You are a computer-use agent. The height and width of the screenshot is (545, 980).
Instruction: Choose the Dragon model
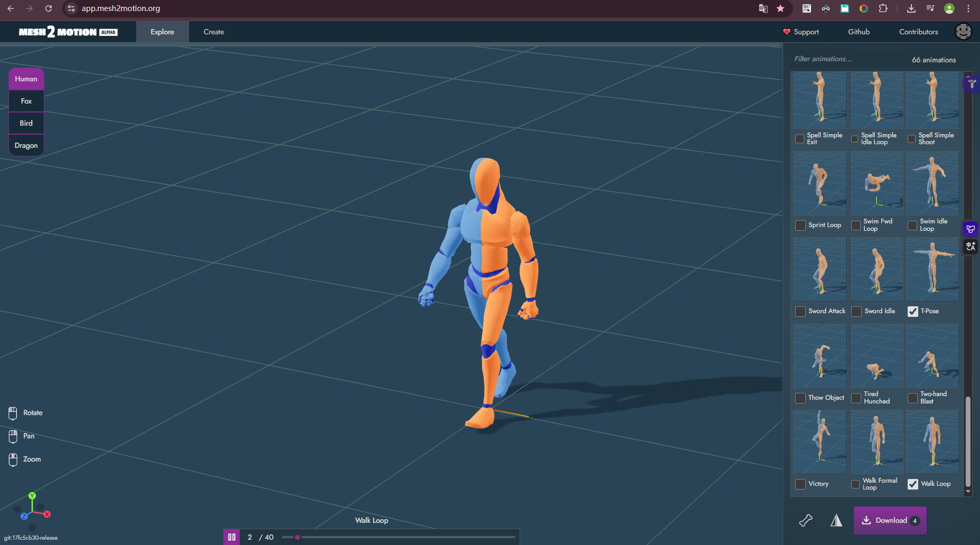(x=26, y=145)
